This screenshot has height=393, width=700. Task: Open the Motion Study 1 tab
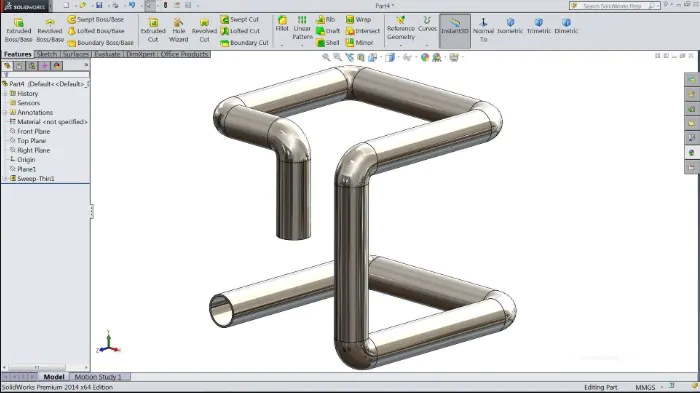coord(98,377)
